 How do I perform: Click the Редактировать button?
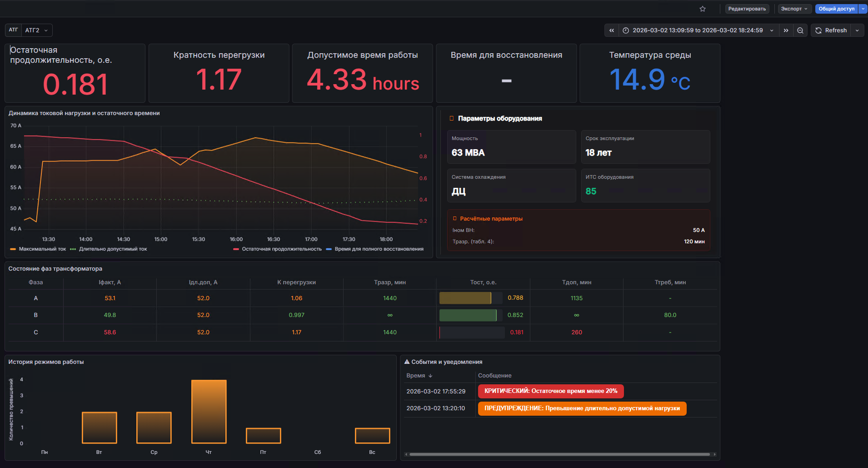point(747,9)
